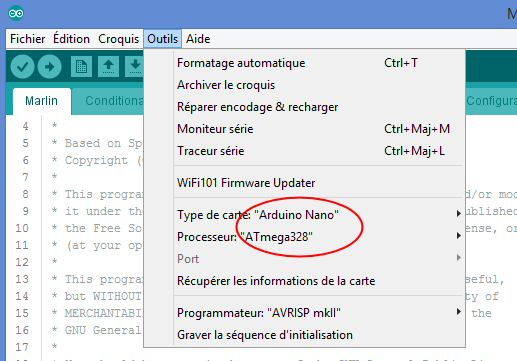Click the Arduino logo in title bar
The image size is (517, 361).
[16, 13]
